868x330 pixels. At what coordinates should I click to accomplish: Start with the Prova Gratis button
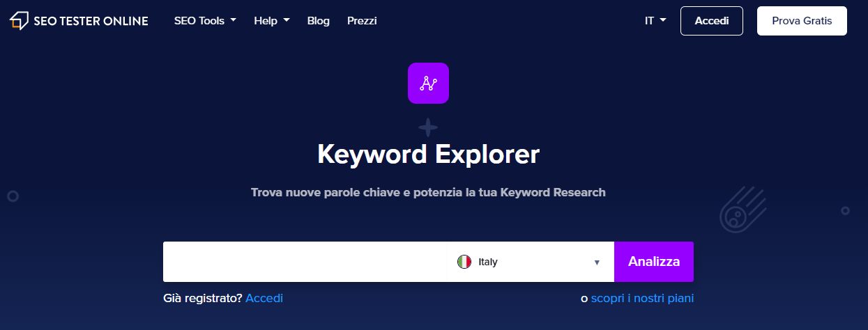802,21
